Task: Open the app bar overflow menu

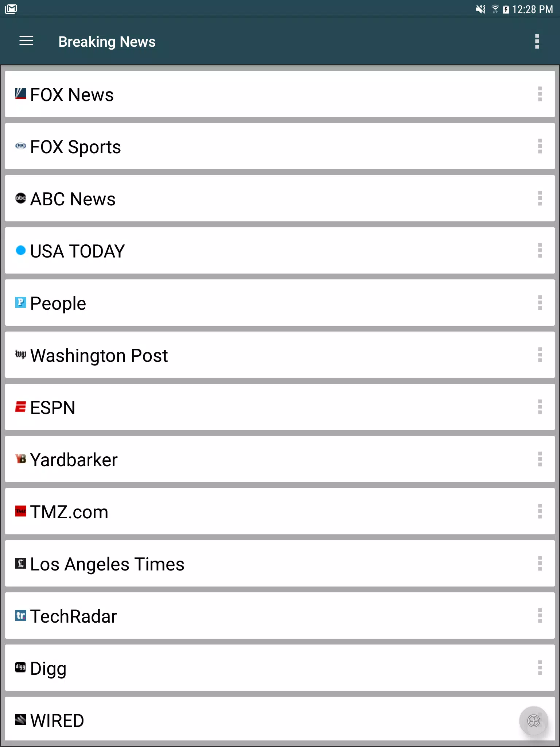Action: [537, 42]
